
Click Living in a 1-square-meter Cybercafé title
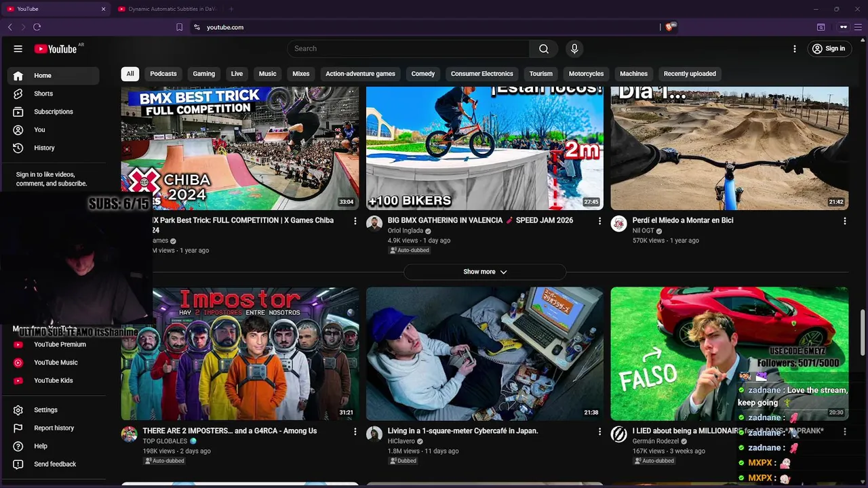[x=462, y=431]
